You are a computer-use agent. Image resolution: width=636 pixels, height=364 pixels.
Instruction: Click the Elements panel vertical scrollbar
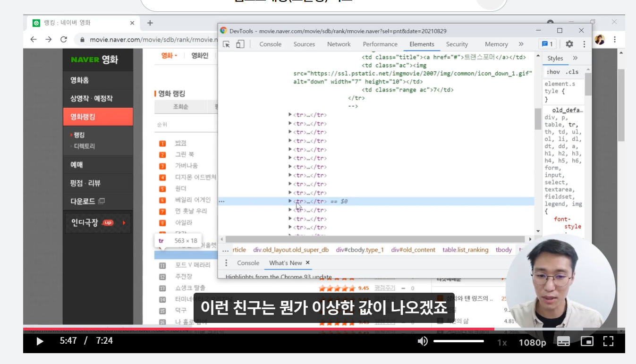(538, 119)
